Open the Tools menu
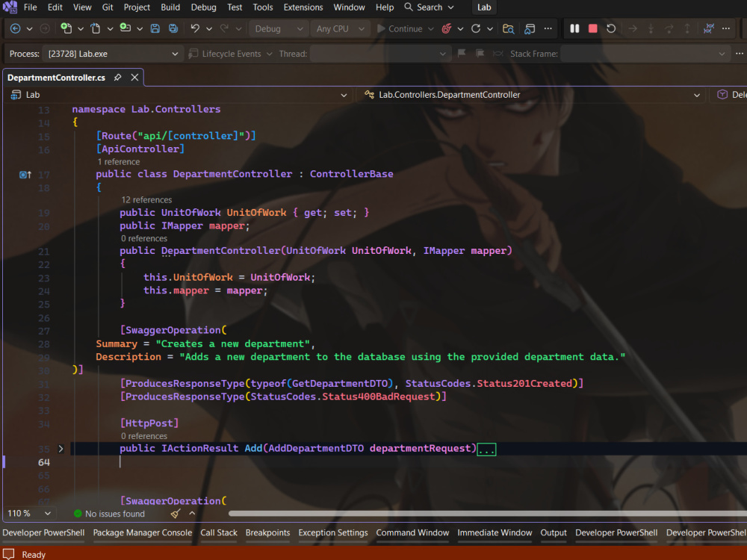 [262, 7]
